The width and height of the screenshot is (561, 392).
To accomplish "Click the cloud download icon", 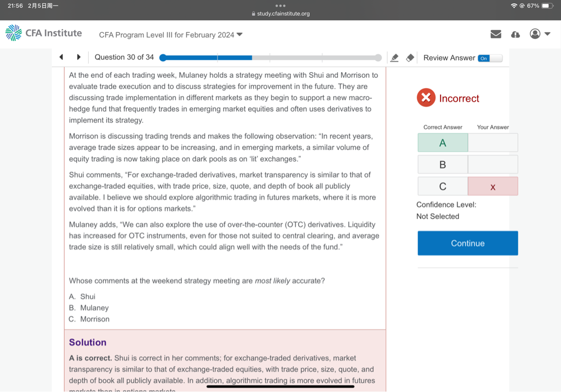I will coord(515,34).
